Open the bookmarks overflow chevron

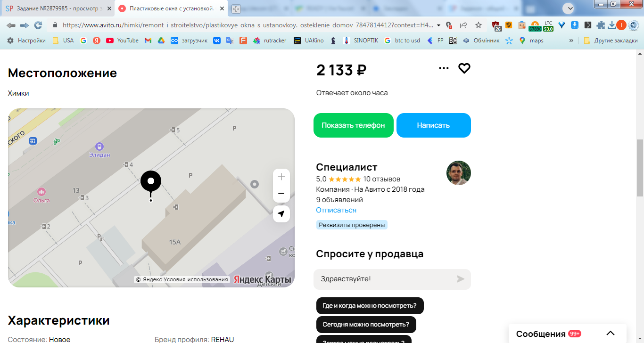click(571, 41)
